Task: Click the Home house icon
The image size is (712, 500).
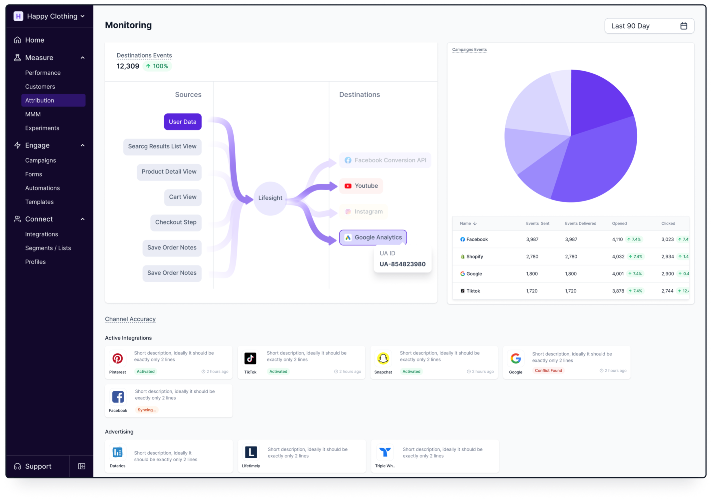Action: pos(17,40)
